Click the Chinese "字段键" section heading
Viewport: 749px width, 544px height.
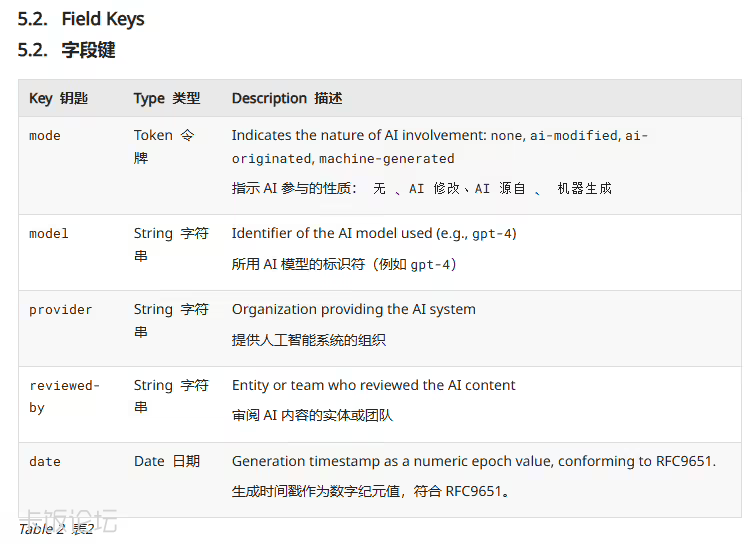point(88,50)
